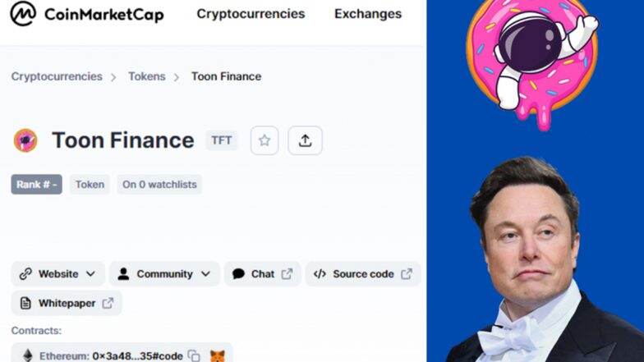Click the CoinMarketCap logo icon
This screenshot has height=362, width=644.
point(23,13)
